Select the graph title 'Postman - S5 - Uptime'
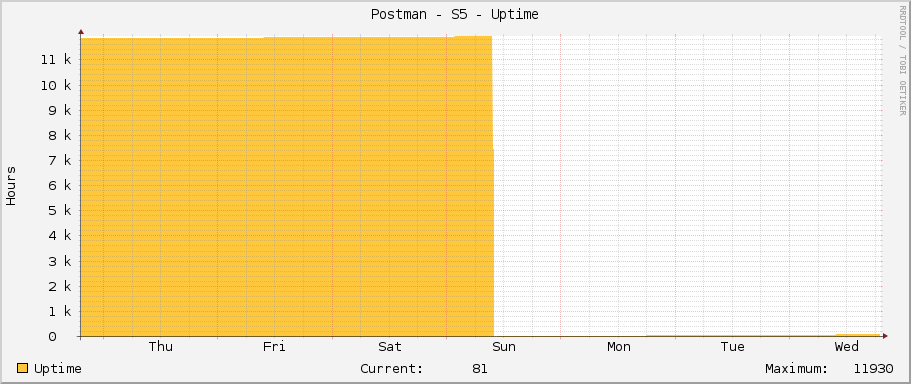This screenshot has height=384, width=911. pyautogui.click(x=455, y=15)
